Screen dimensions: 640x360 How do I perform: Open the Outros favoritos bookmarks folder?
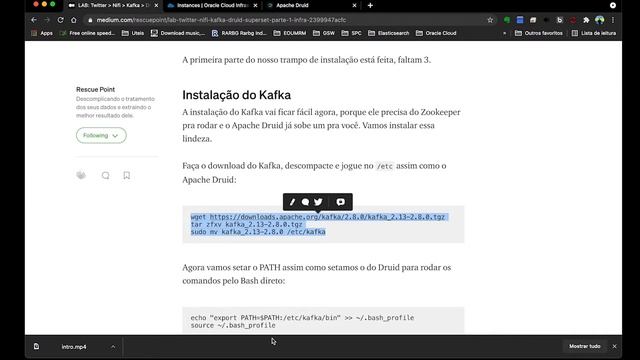(x=539, y=33)
